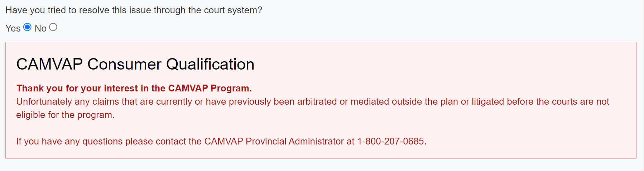This screenshot has width=644, height=171.
Task: Click the "No" label text
Action: tap(40, 28)
